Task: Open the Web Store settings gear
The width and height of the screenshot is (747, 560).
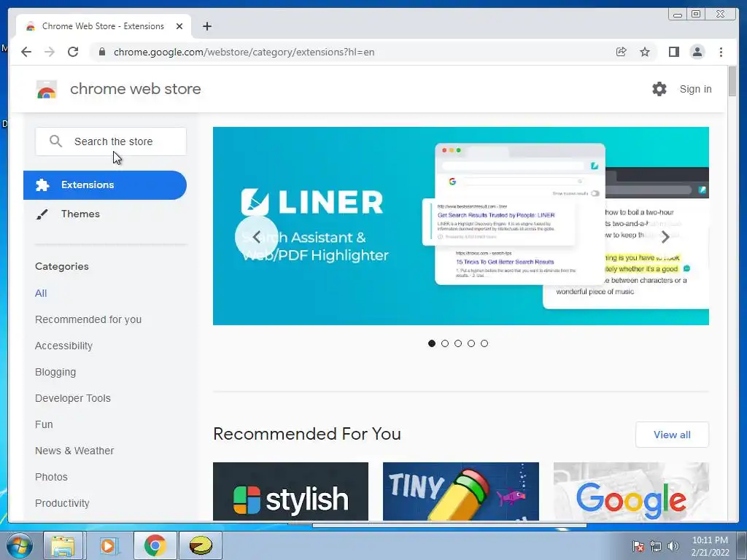Action: click(659, 89)
